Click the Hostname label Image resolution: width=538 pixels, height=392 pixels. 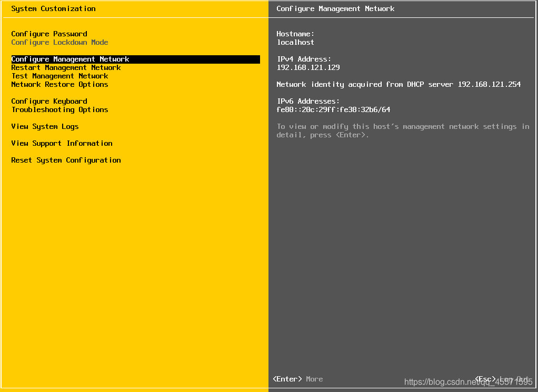click(x=295, y=34)
